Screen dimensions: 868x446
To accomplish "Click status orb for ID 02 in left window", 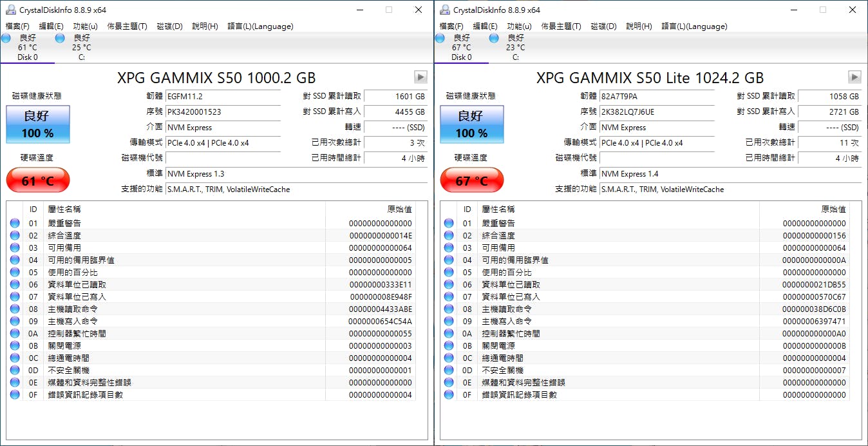I will [x=15, y=235].
